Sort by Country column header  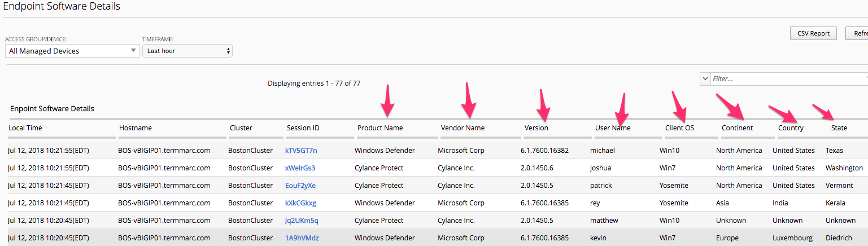(x=791, y=128)
